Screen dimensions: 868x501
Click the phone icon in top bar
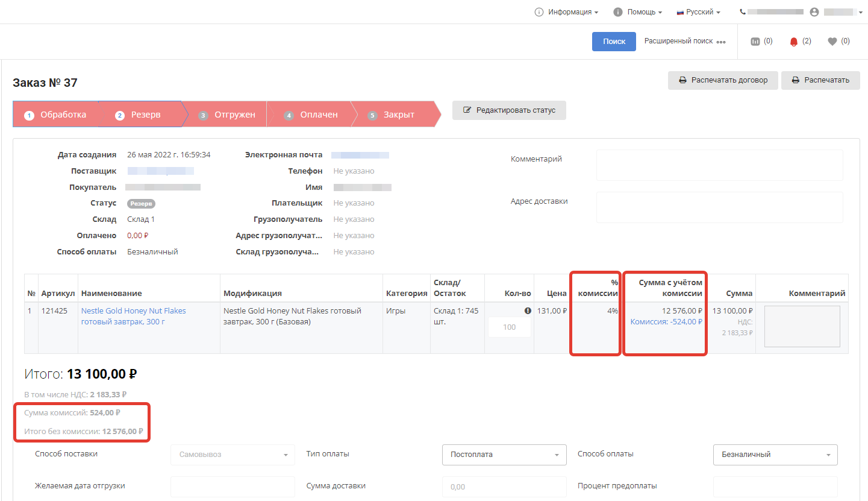pos(743,12)
